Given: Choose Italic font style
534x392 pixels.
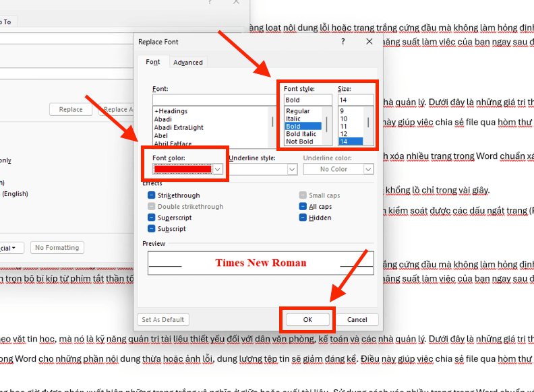Looking at the screenshot, I should coord(293,119).
